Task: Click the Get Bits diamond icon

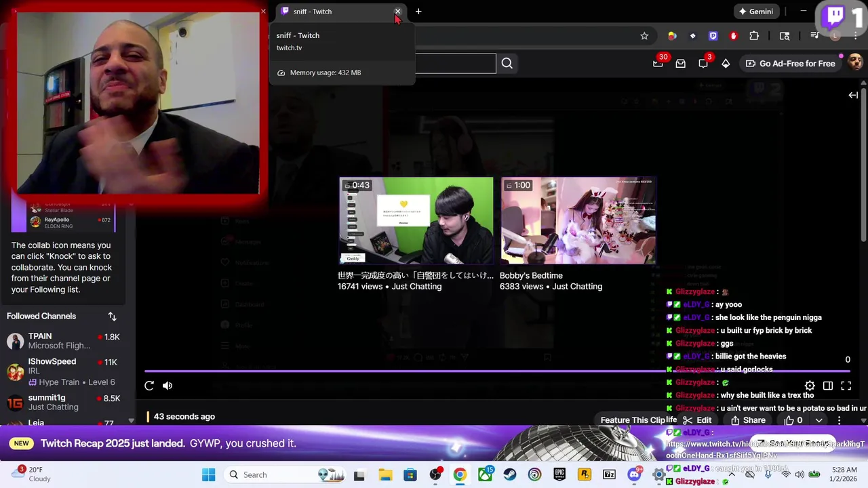Action: pos(726,64)
